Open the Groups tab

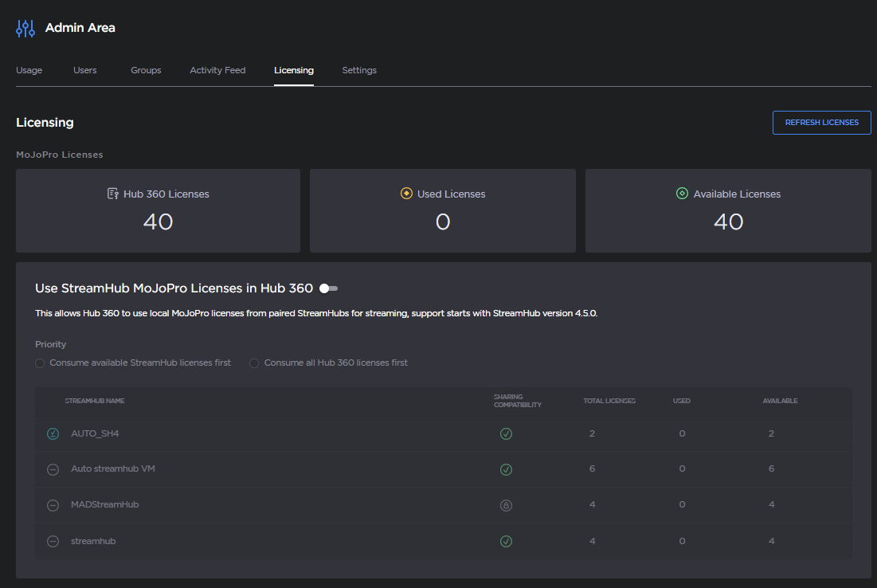tap(146, 70)
